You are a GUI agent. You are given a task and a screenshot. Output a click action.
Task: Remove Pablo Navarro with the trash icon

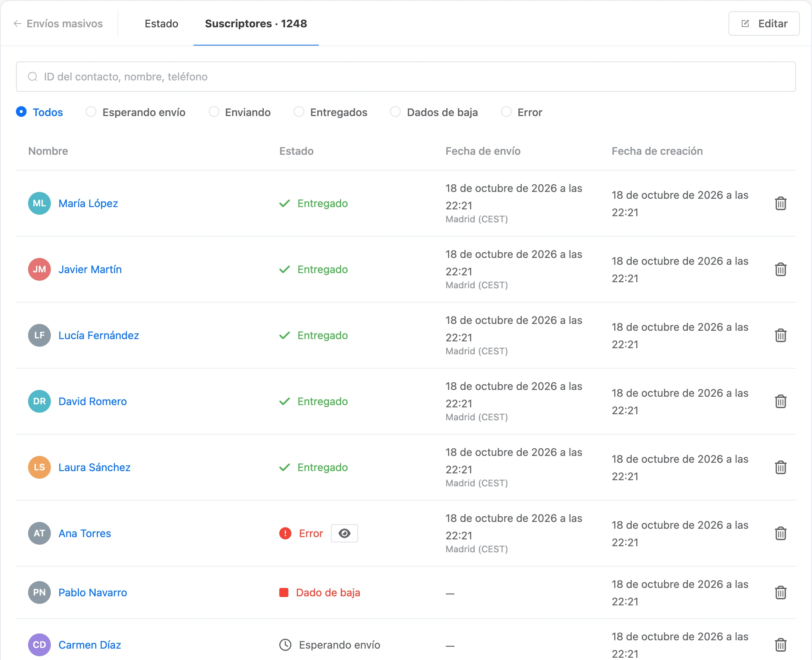(x=781, y=592)
